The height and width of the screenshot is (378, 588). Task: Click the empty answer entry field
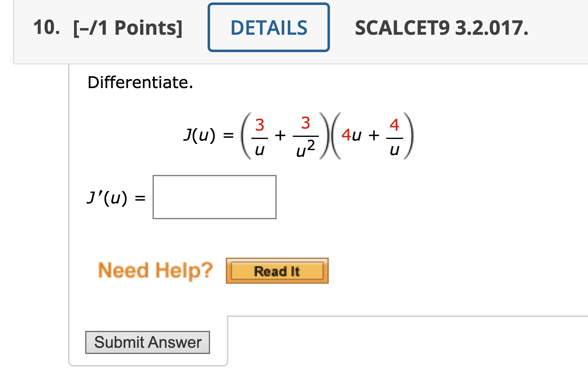click(214, 197)
